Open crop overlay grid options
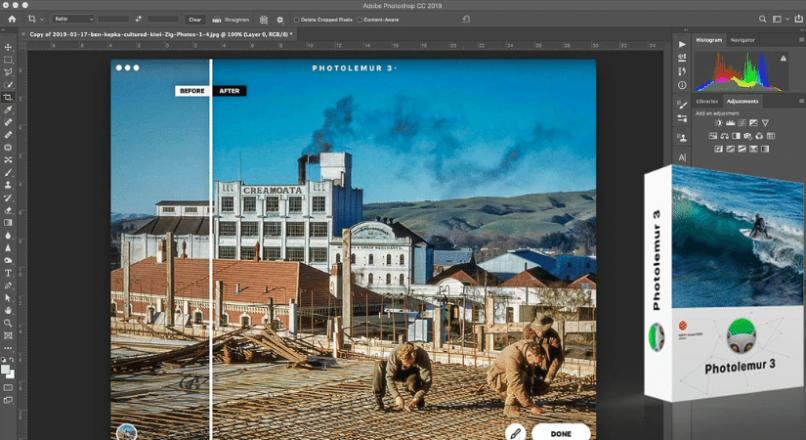The image size is (806, 440). point(263,20)
